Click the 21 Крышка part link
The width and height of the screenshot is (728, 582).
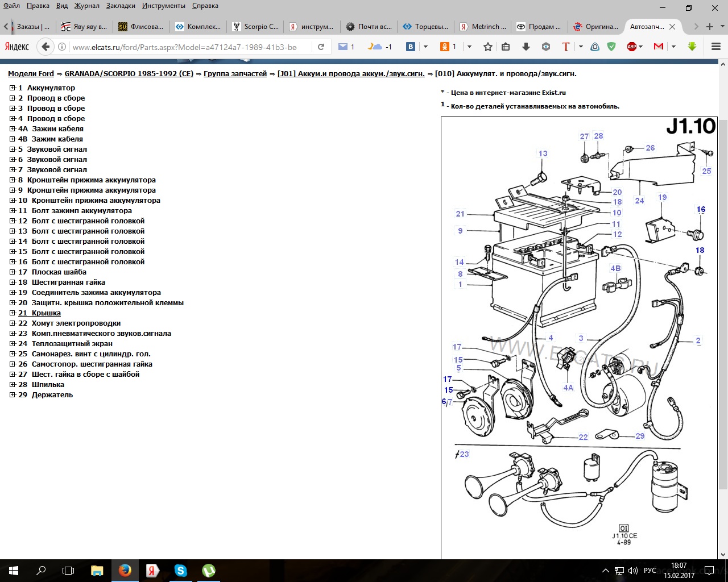pyautogui.click(x=39, y=313)
